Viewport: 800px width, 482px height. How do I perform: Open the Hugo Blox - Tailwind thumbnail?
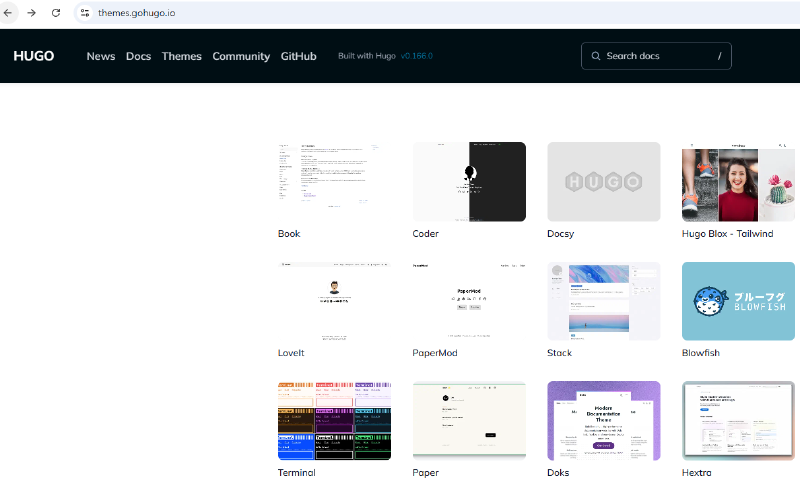[738, 182]
